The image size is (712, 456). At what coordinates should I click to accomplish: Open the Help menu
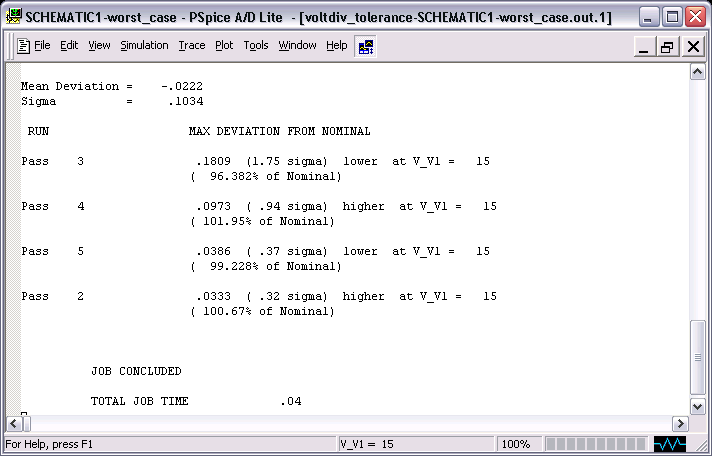coord(336,45)
